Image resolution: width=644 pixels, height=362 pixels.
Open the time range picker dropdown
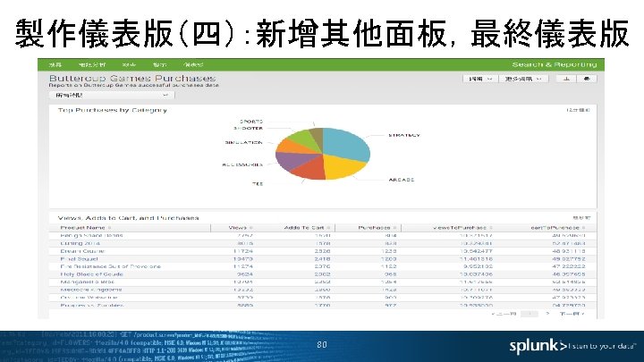pos(112,96)
